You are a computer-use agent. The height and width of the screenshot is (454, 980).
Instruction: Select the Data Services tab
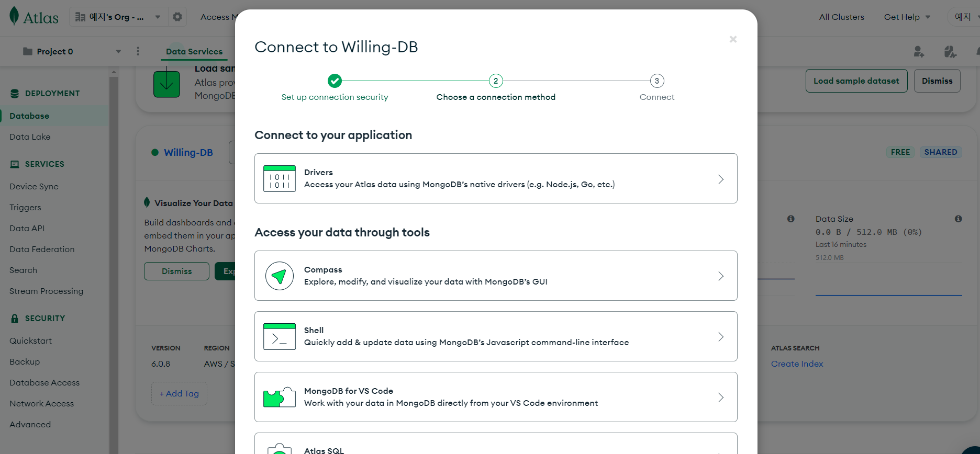[x=194, y=51]
